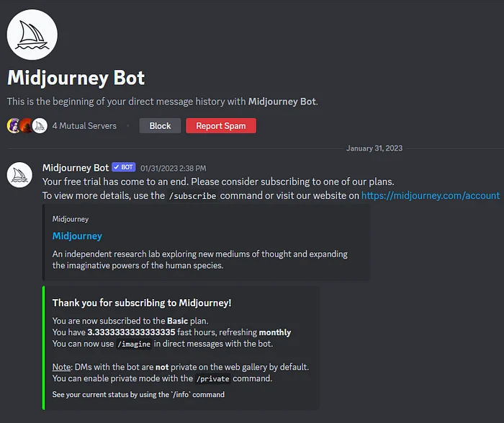The image size is (504, 423).
Task: View the 4 Mutual Servers list
Action: tap(84, 126)
